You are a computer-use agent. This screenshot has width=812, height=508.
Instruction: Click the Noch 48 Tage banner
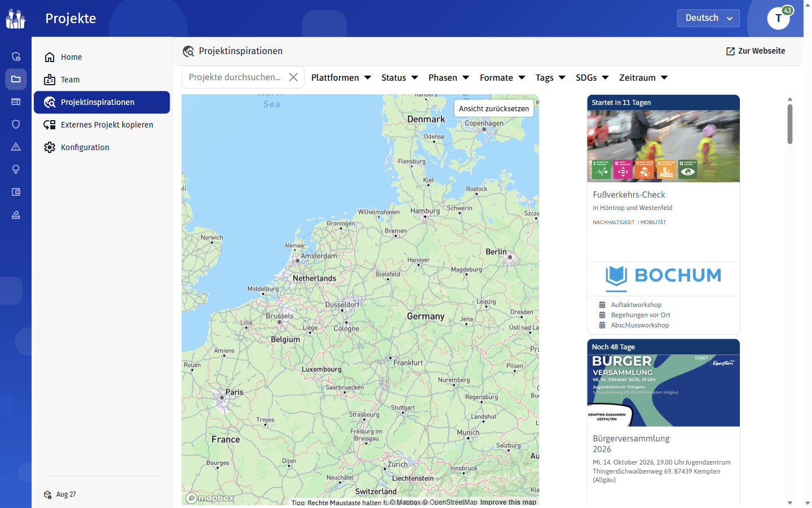663,347
